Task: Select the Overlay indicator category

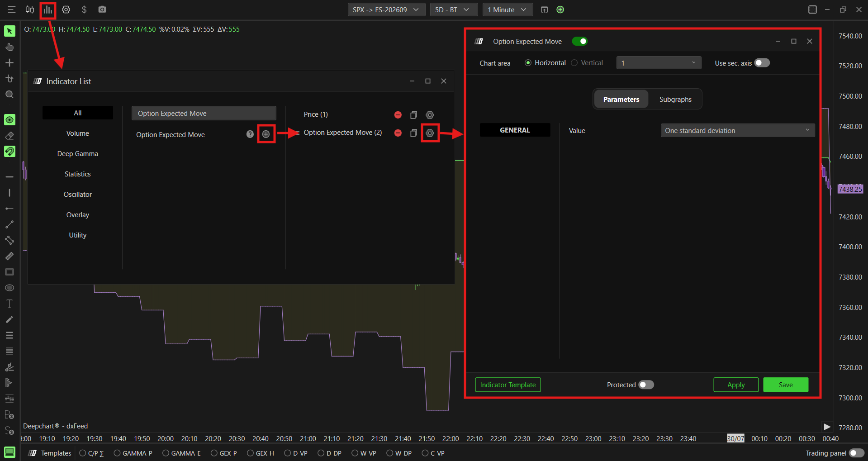Action: click(78, 214)
